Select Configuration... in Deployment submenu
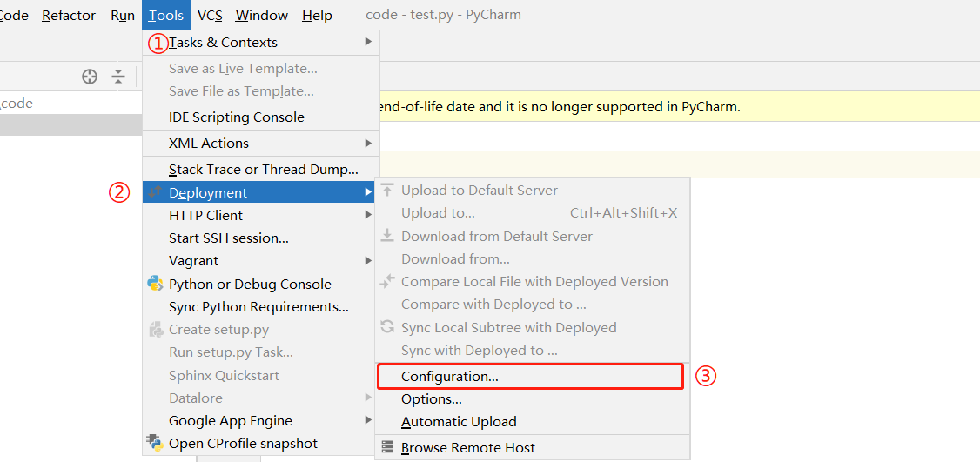The height and width of the screenshot is (462, 980). tap(450, 376)
